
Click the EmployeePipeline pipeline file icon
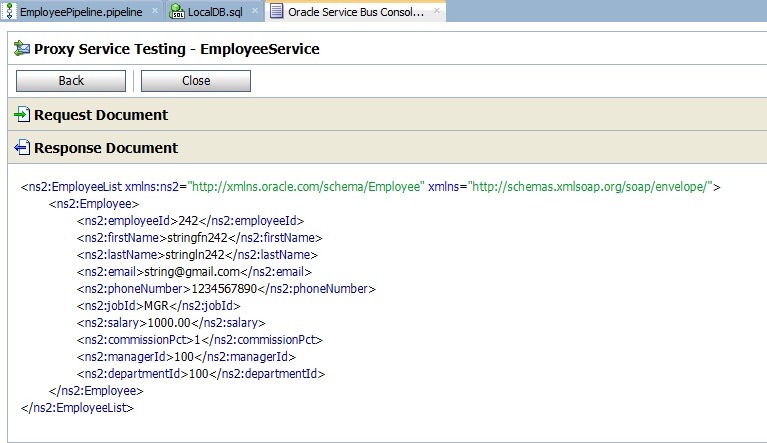pos(10,11)
